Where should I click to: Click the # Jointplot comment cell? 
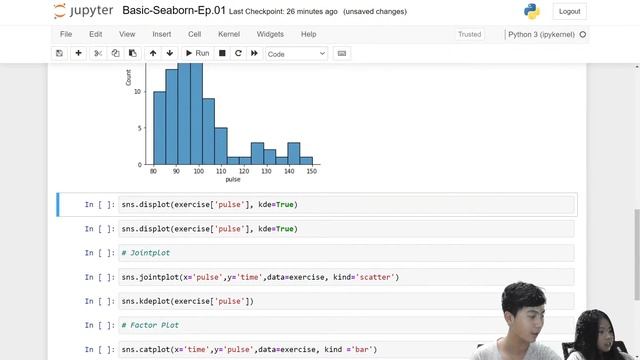click(x=346, y=253)
